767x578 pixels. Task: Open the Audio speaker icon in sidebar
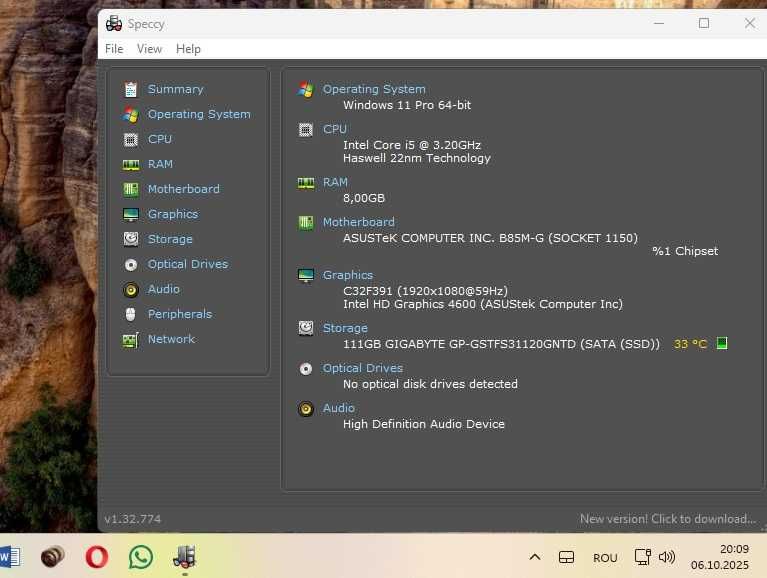(x=131, y=289)
